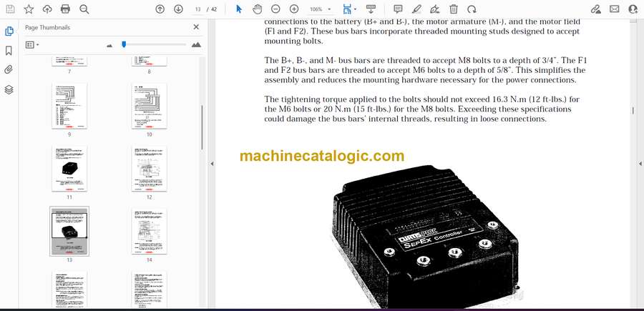Select page 11 thumbnail

(x=69, y=168)
